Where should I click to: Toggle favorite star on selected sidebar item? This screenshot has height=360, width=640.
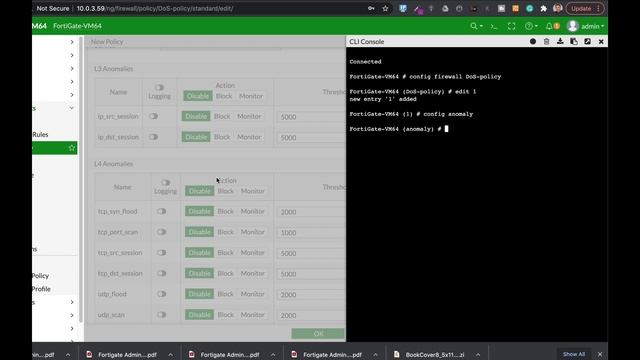[x=72, y=148]
